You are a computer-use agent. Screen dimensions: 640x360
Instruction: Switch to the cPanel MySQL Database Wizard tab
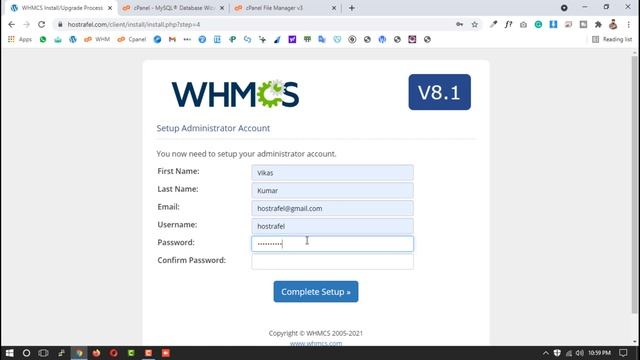174,8
